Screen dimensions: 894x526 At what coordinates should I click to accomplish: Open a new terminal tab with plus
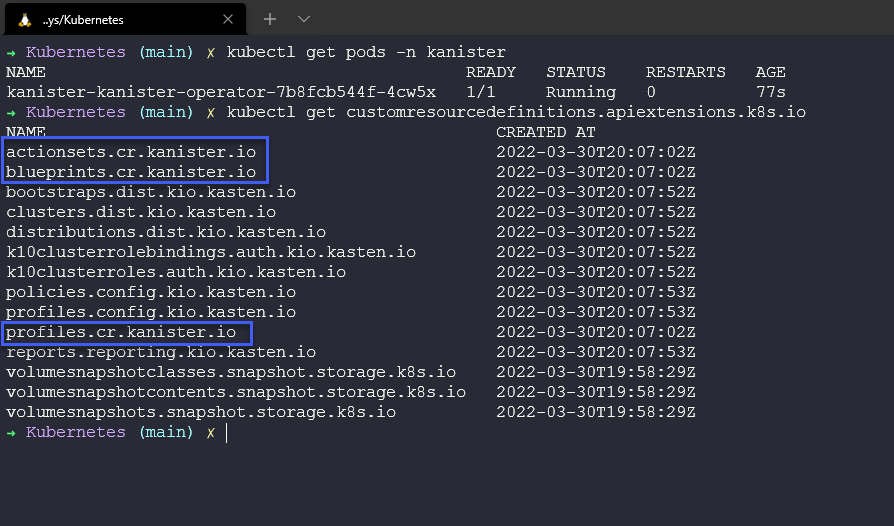click(269, 19)
